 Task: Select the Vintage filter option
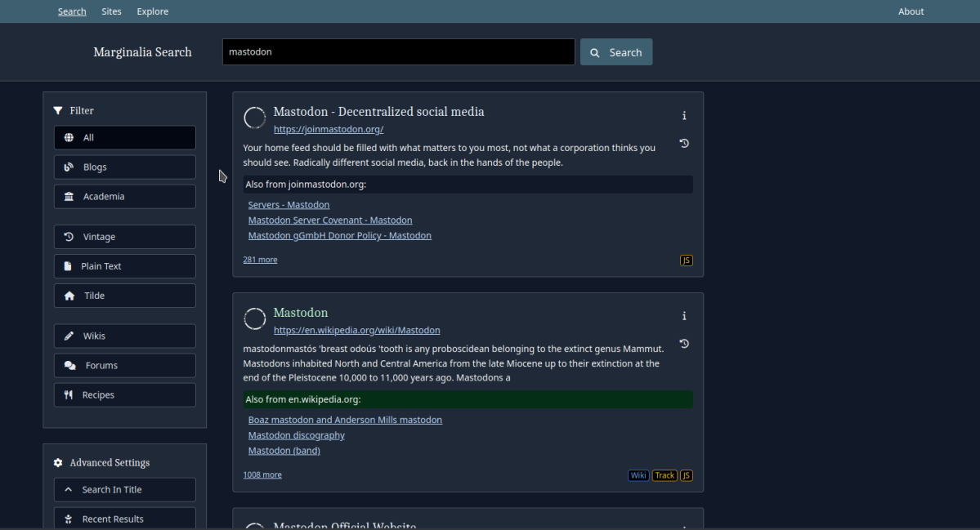coord(125,237)
